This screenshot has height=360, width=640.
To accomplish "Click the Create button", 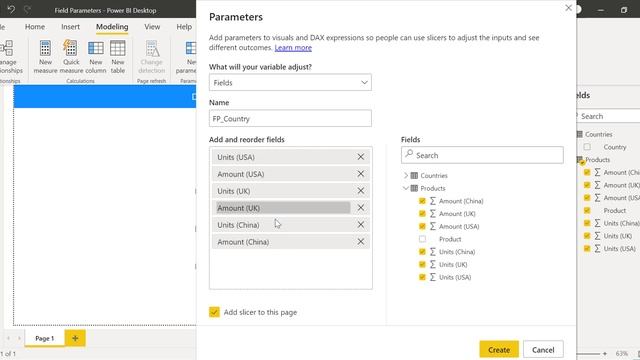I will [499, 350].
